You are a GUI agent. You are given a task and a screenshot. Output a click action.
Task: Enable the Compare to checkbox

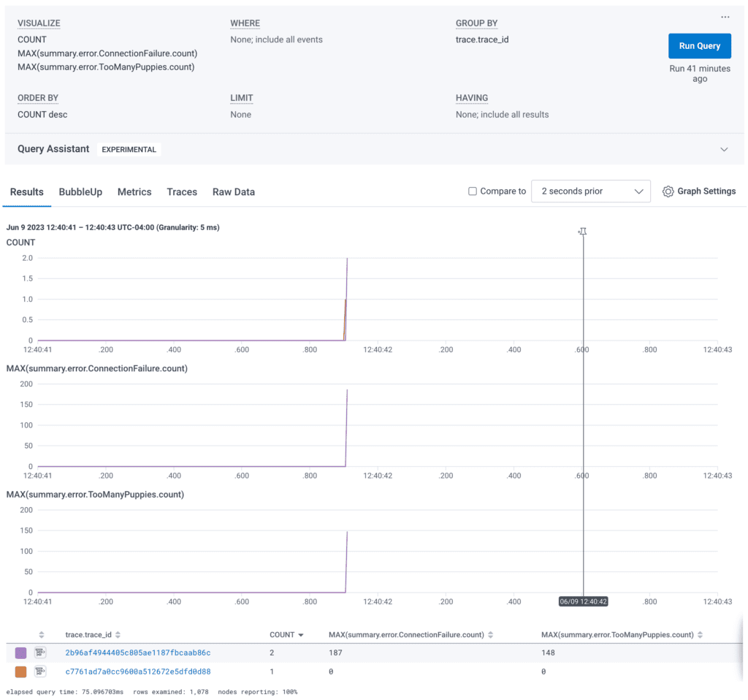[473, 191]
